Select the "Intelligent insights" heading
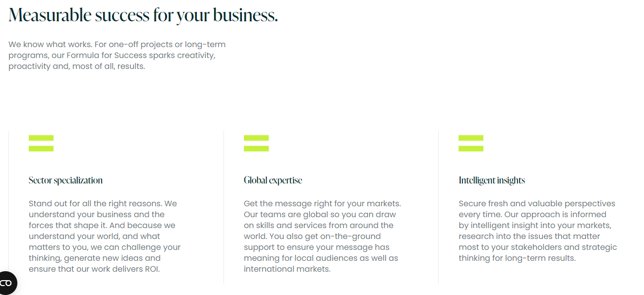This screenshot has height=295, width=644. pyautogui.click(x=492, y=180)
